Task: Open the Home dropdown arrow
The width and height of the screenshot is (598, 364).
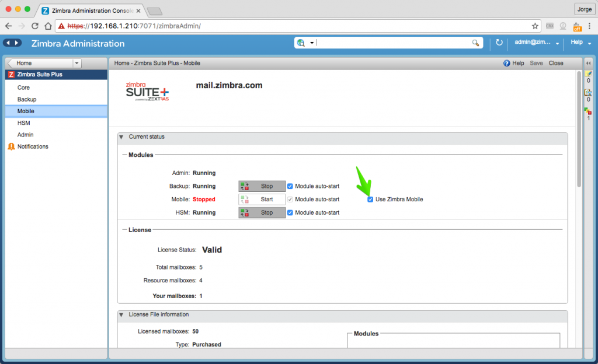Action: click(x=77, y=63)
